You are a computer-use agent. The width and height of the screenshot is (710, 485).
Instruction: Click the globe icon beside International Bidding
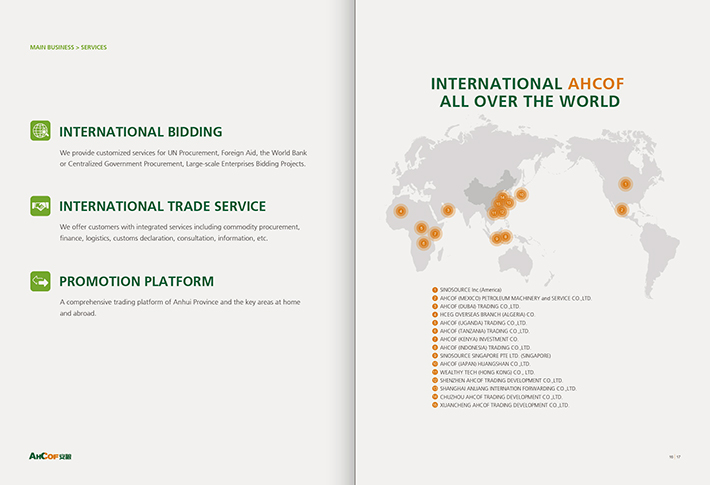pos(40,130)
